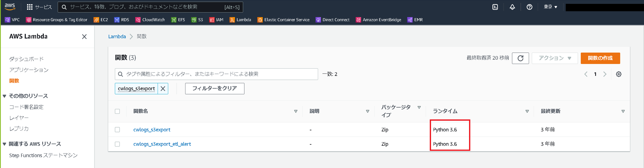Open Elastic Container Service shortcut
Screen dimensions: 644x168
tap(283, 20)
